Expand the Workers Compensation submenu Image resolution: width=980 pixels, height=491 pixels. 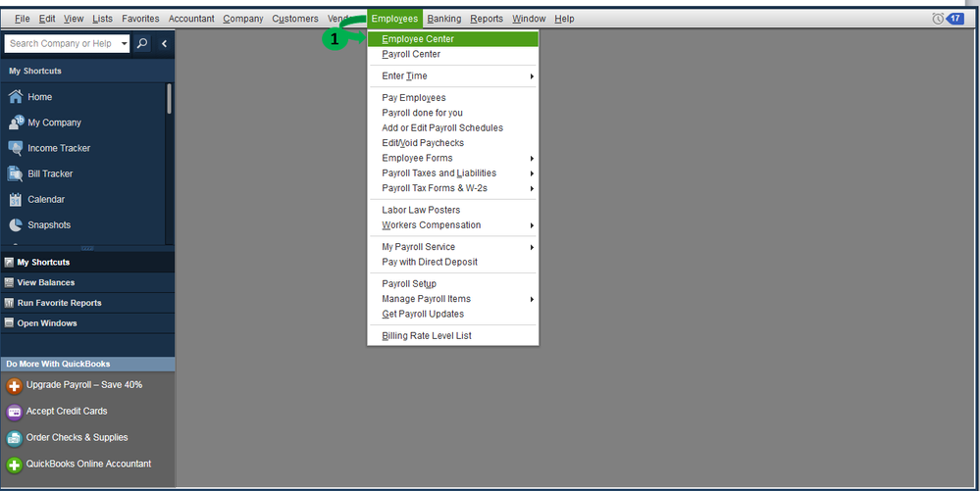tap(532, 225)
